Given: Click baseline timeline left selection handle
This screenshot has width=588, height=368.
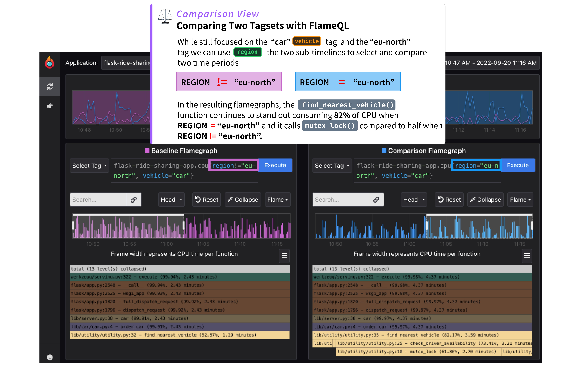Looking at the screenshot, I should [73, 225].
